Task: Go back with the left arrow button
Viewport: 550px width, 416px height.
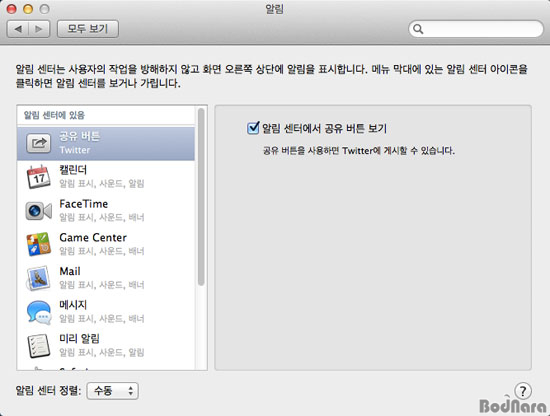Action: (18, 29)
